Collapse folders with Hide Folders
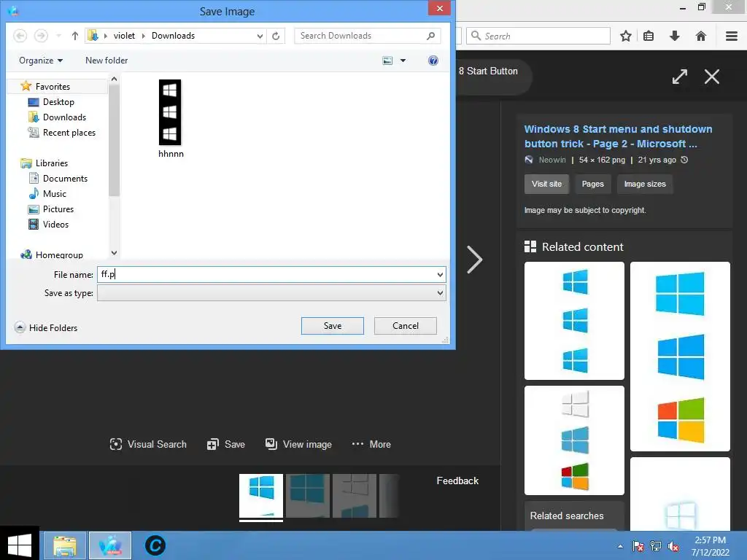 [x=46, y=327]
